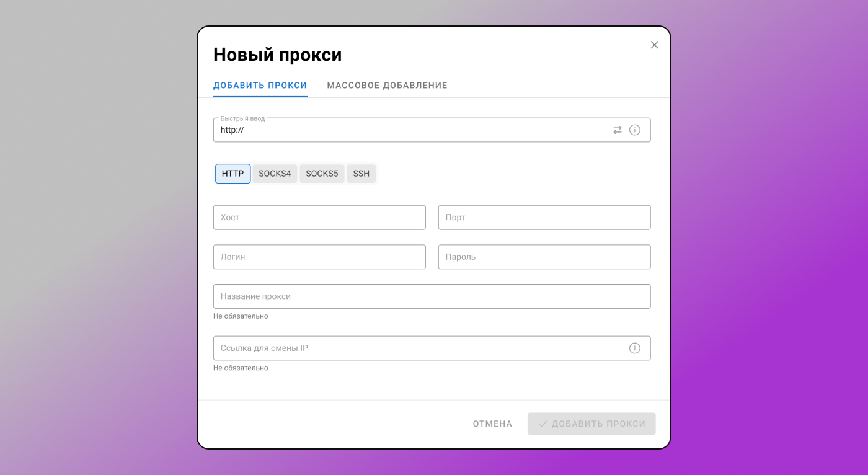Click the Название прокси input field
868x475 pixels.
[x=432, y=296]
